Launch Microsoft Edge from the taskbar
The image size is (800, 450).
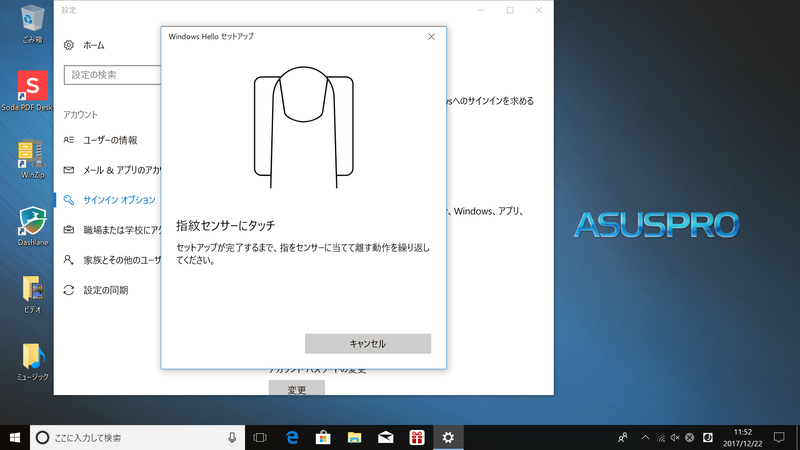coord(292,438)
